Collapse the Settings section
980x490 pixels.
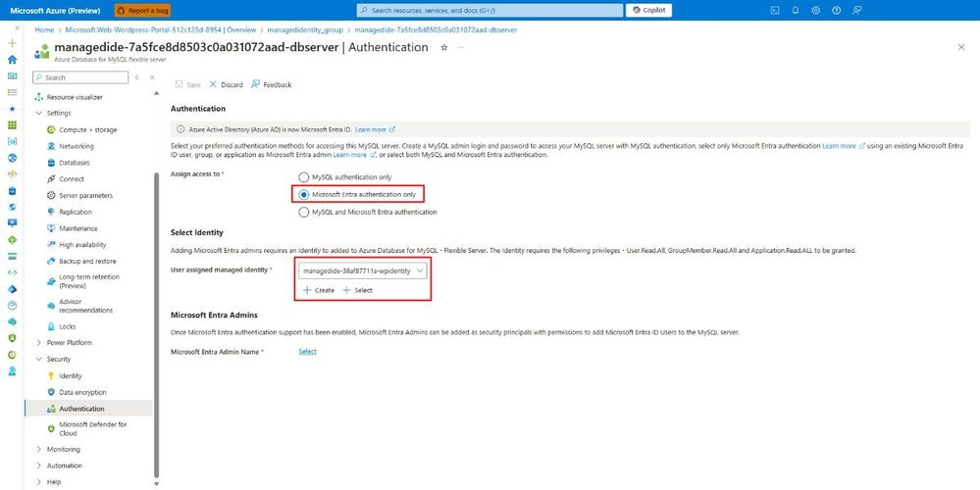point(39,113)
